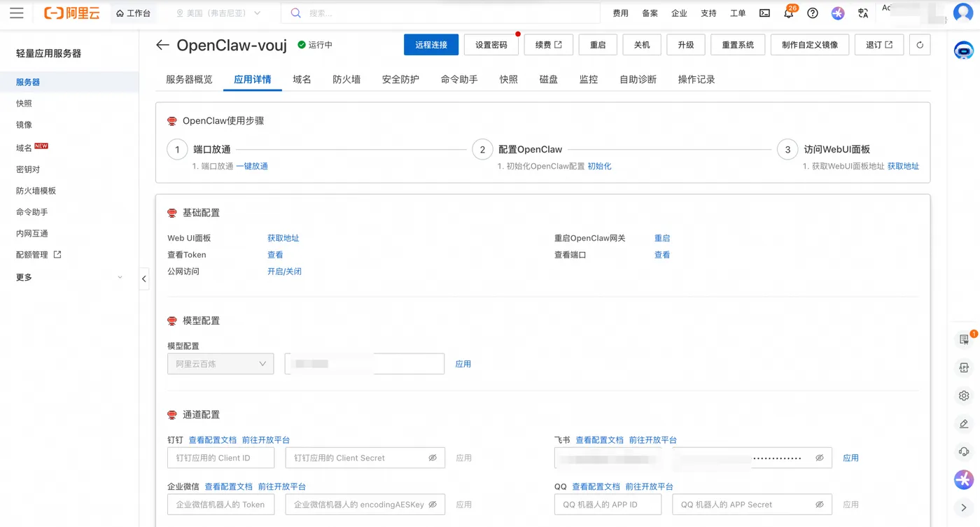
Task: Open the settings gear in the right sidebar
Action: pos(963,395)
